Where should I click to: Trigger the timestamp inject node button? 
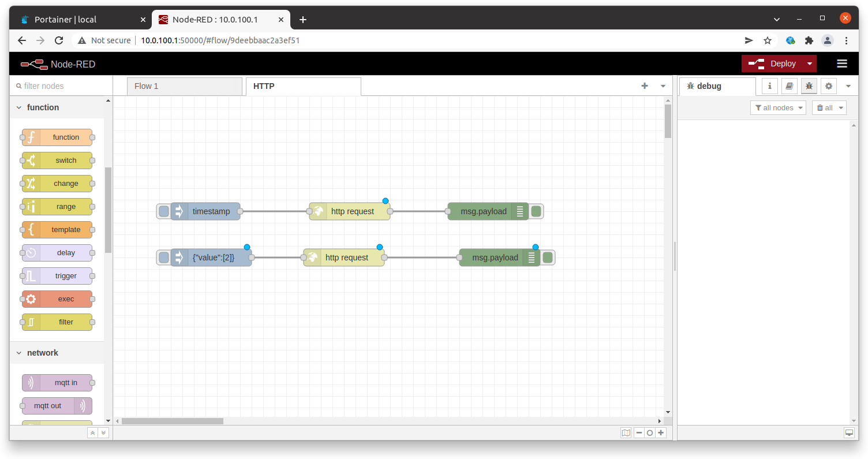tap(164, 211)
